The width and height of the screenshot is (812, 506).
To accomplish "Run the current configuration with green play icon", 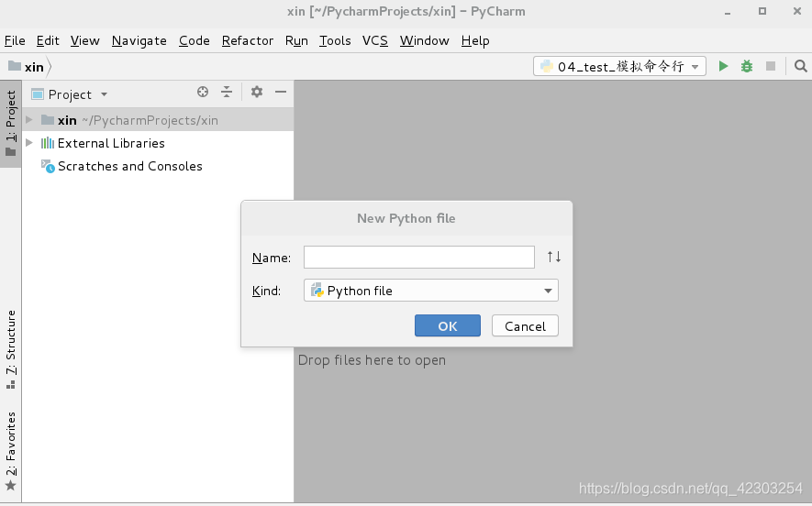I will pyautogui.click(x=723, y=66).
